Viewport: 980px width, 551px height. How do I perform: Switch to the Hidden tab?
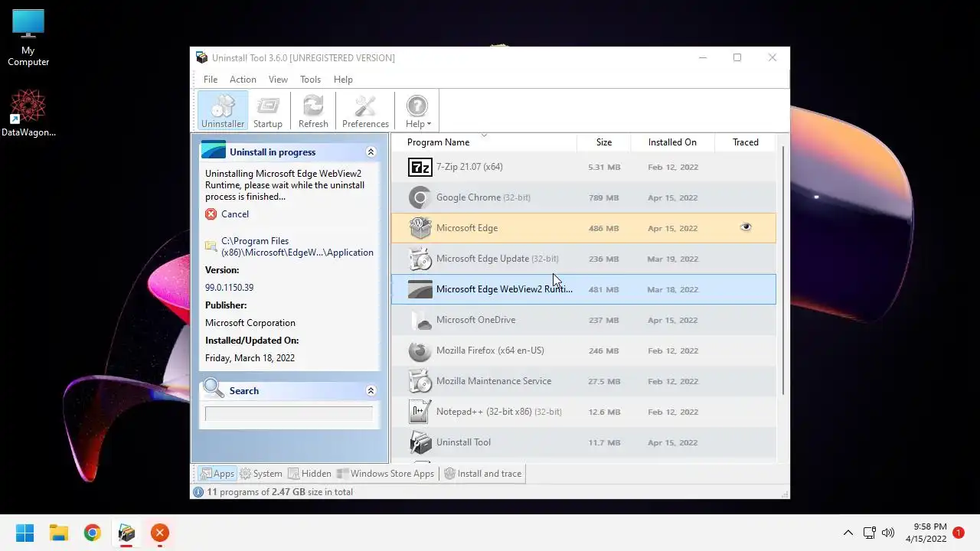click(x=309, y=474)
